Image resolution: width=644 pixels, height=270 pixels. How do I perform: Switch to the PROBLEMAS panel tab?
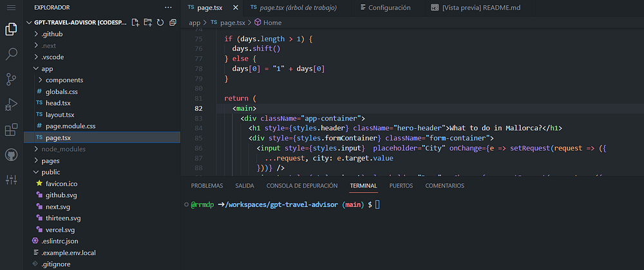pos(207,186)
